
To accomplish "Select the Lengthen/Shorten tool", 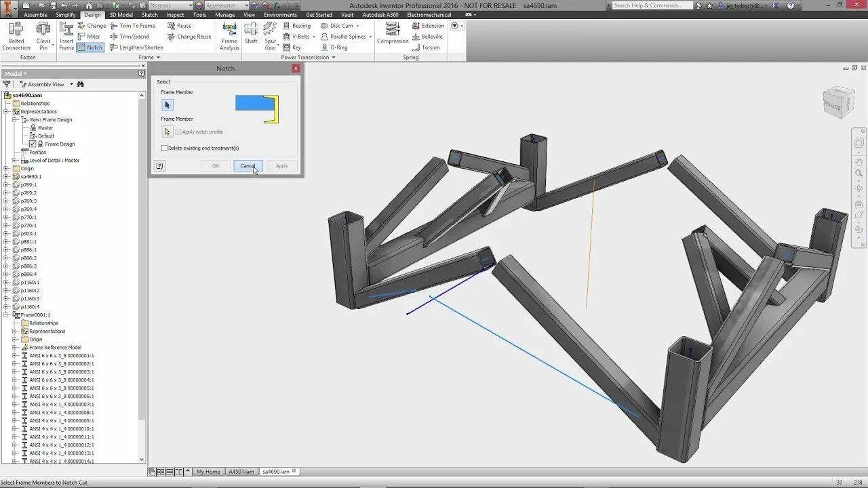I will 136,47.
